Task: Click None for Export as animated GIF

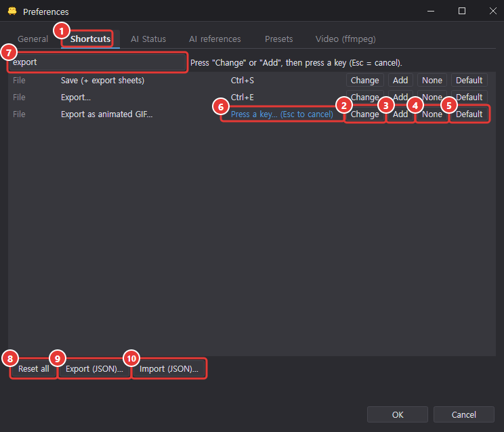Action: coord(432,114)
